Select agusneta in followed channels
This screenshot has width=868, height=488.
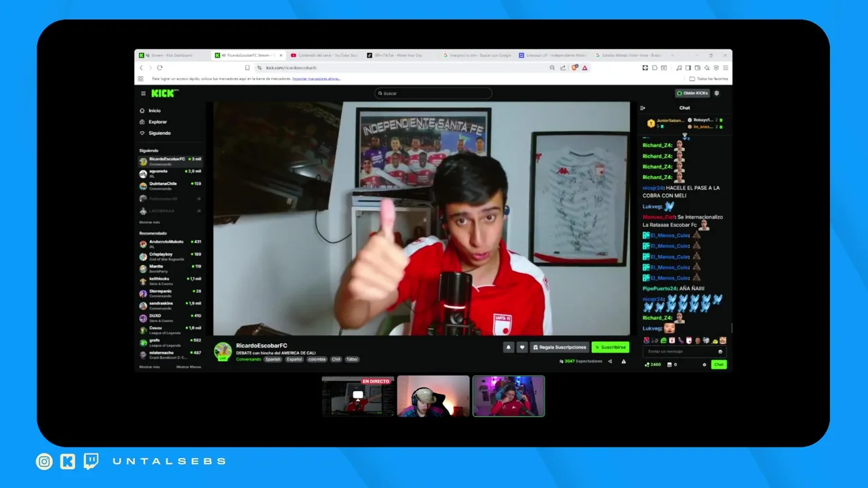pyautogui.click(x=170, y=174)
